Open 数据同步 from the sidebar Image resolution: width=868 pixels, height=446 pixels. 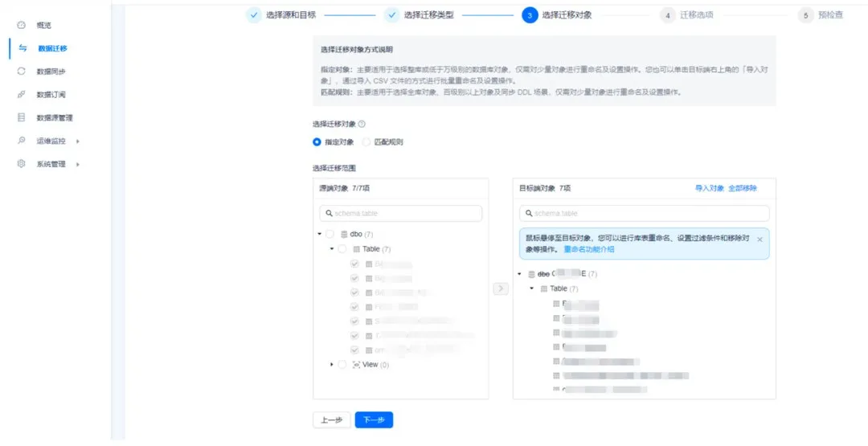tap(51, 72)
